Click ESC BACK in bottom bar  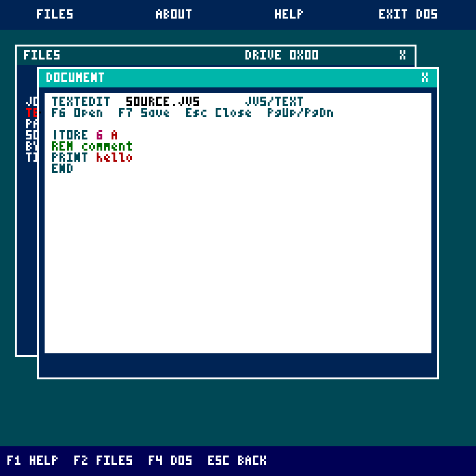237,461
